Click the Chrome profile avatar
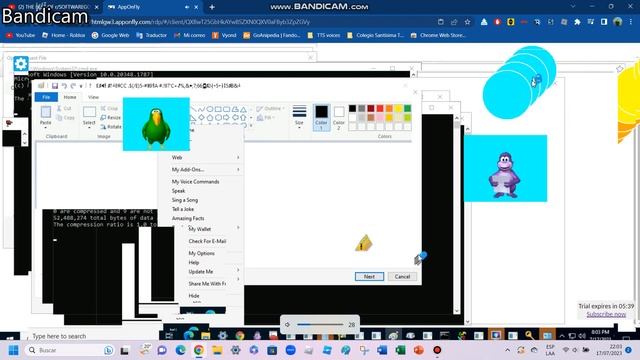Viewport: 640px width, 360px height. [x=618, y=22]
